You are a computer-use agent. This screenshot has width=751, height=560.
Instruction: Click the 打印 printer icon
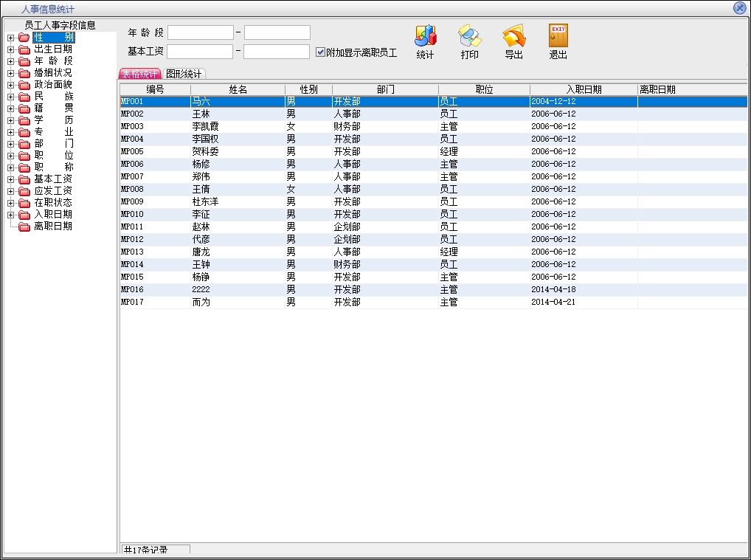469,35
